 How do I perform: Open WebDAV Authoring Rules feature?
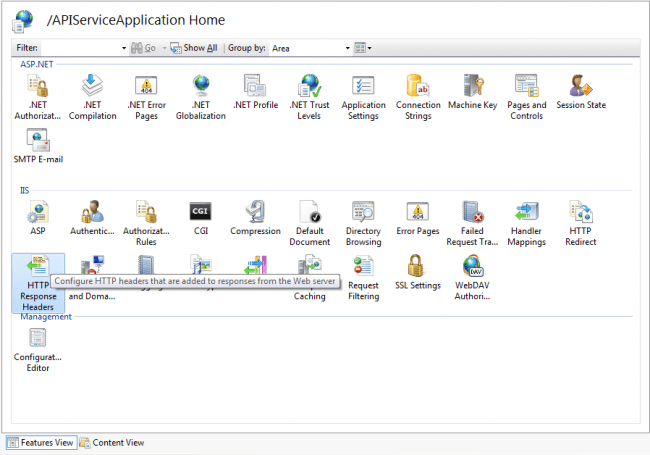point(472,278)
